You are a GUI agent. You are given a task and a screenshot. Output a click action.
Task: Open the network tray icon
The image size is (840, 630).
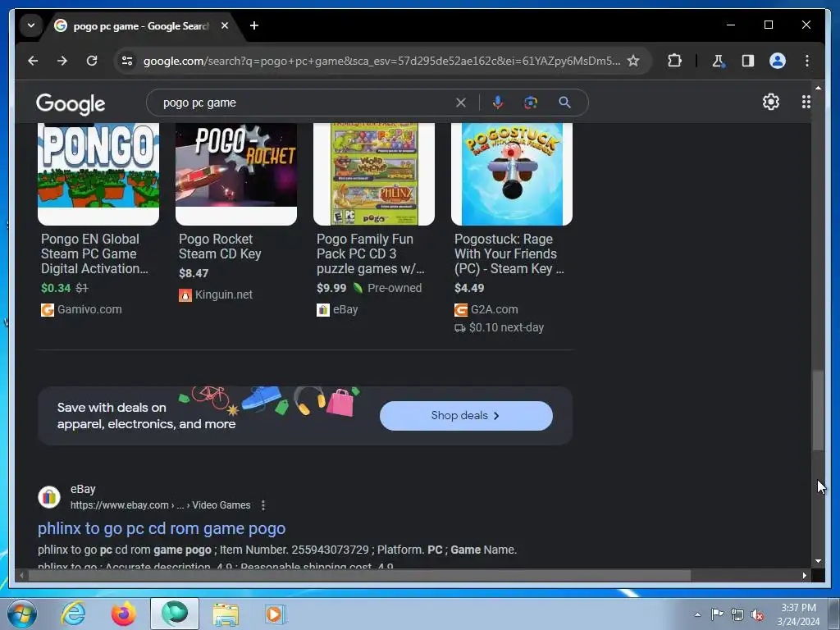[737, 614]
